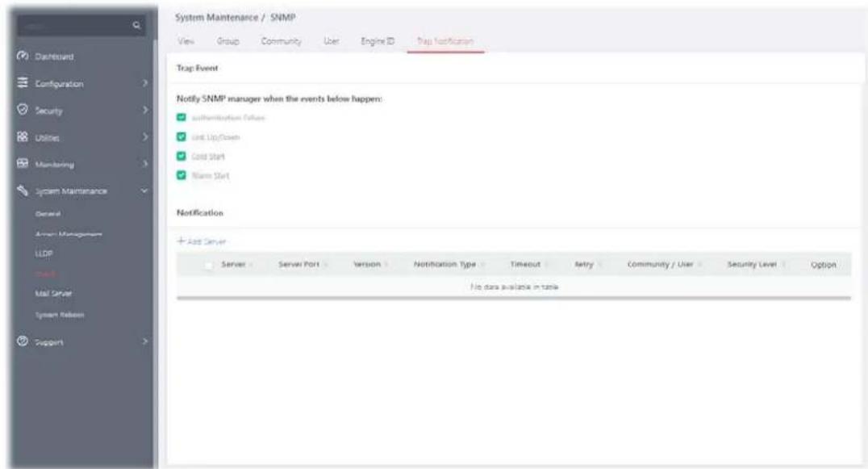Click the Dashboard gauge icon
Viewport: 868px width, 469px height.
[22, 56]
